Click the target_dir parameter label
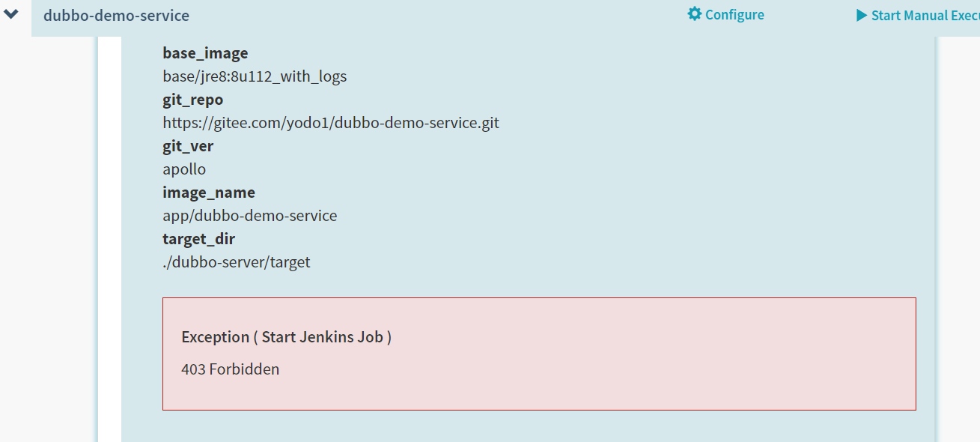 [198, 239]
